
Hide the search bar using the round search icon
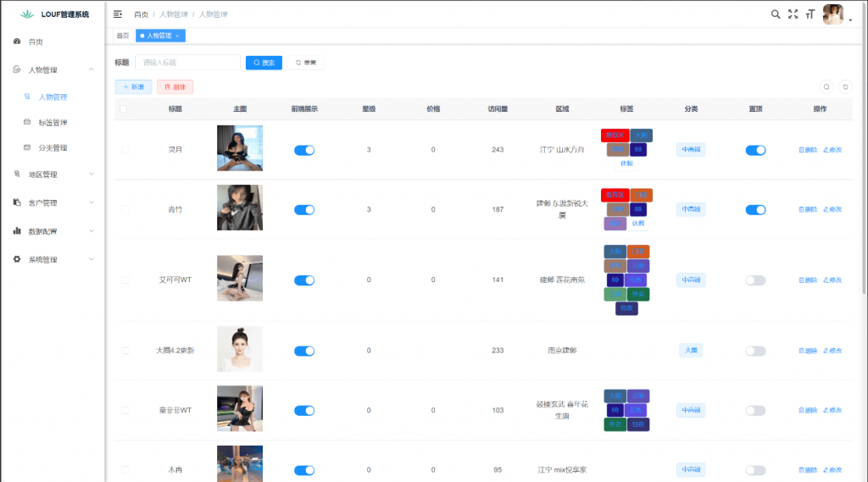(x=826, y=86)
